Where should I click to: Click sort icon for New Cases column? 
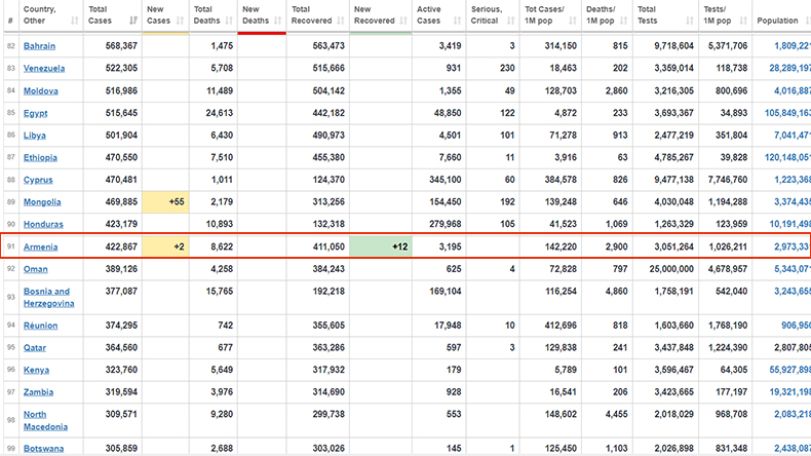tap(180, 21)
